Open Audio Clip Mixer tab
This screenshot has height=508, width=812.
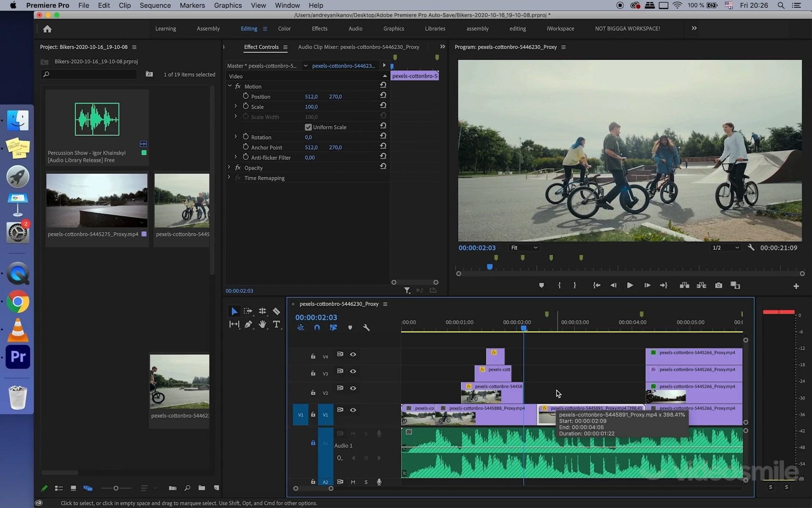[x=359, y=47]
